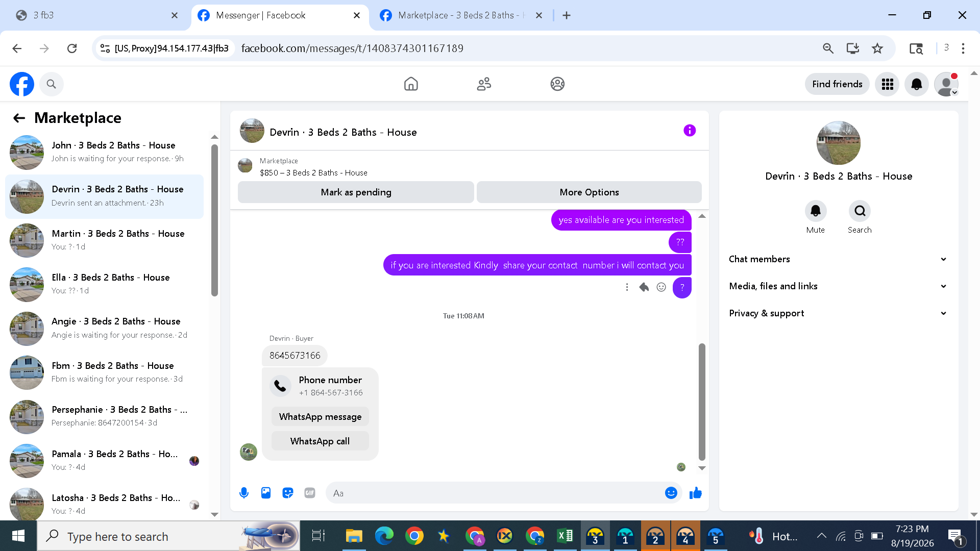This screenshot has width=980, height=551.
Task: Reload the current page
Action: [x=72, y=48]
